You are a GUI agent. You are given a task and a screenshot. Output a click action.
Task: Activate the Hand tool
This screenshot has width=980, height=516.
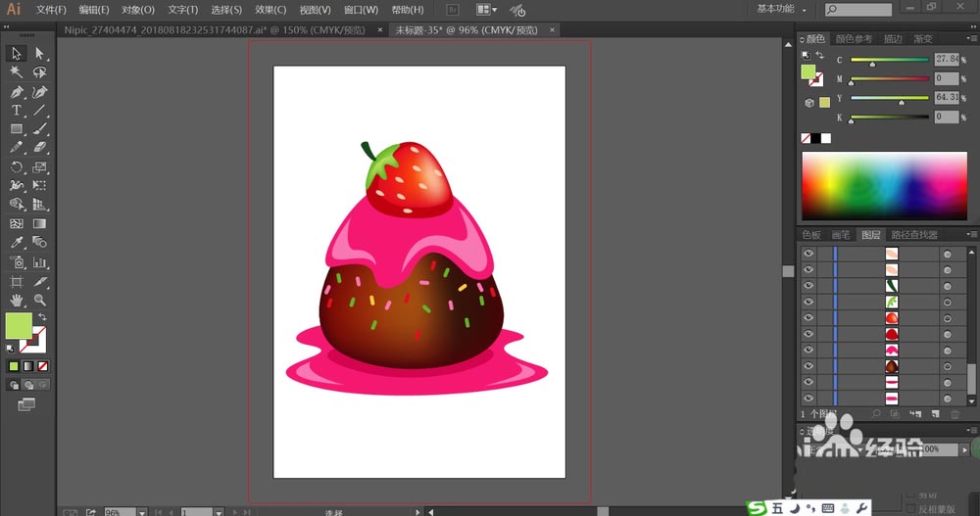(17, 301)
